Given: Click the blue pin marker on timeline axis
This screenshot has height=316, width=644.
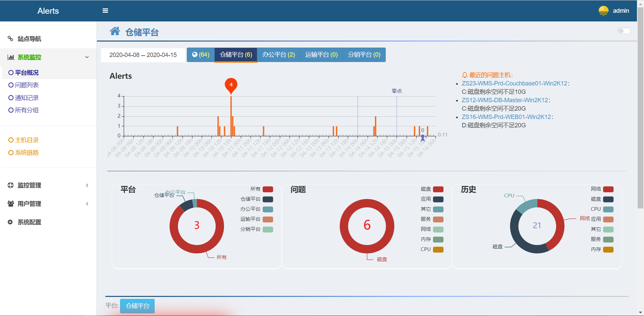Looking at the screenshot, I should (x=423, y=138).
